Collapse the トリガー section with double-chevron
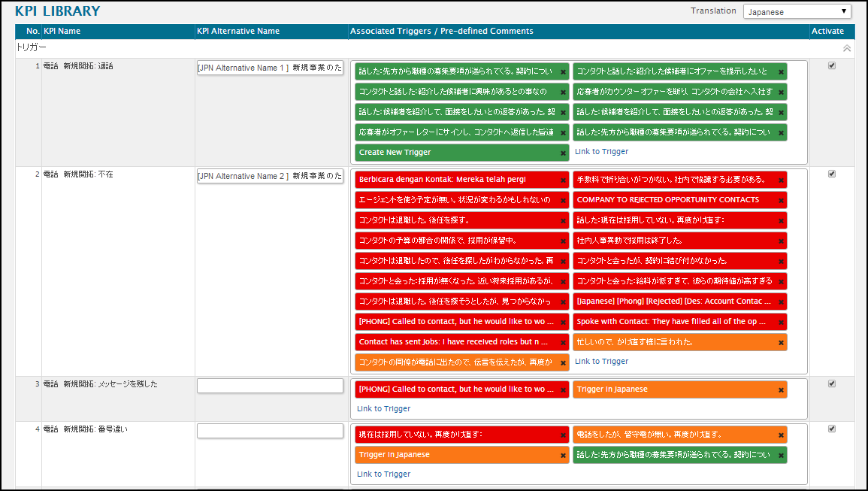The height and width of the screenshot is (491, 868). pos(846,49)
